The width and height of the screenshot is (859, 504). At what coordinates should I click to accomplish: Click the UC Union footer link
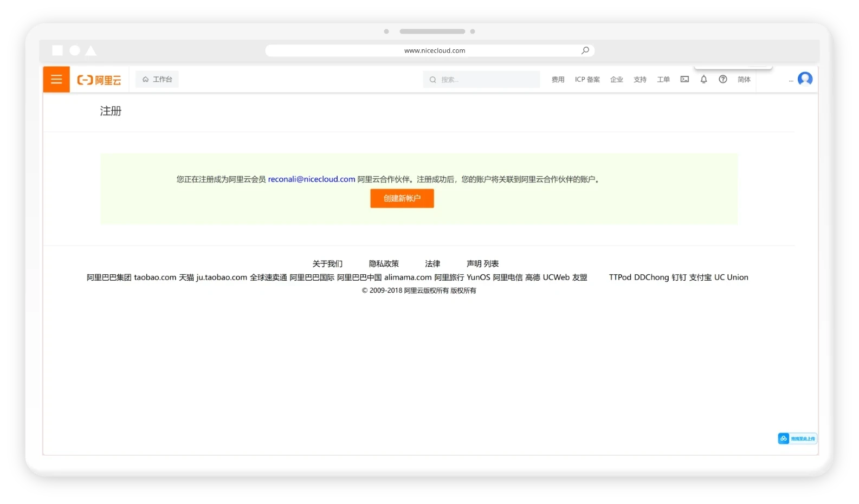pos(731,277)
